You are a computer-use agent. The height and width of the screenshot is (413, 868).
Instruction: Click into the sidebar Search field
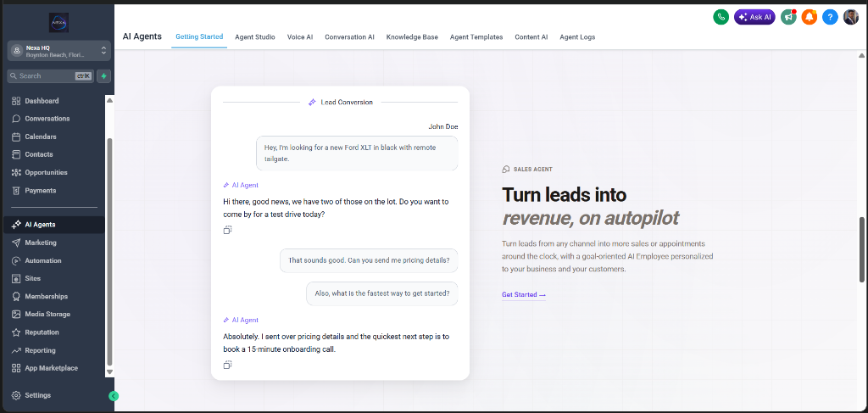click(50, 75)
